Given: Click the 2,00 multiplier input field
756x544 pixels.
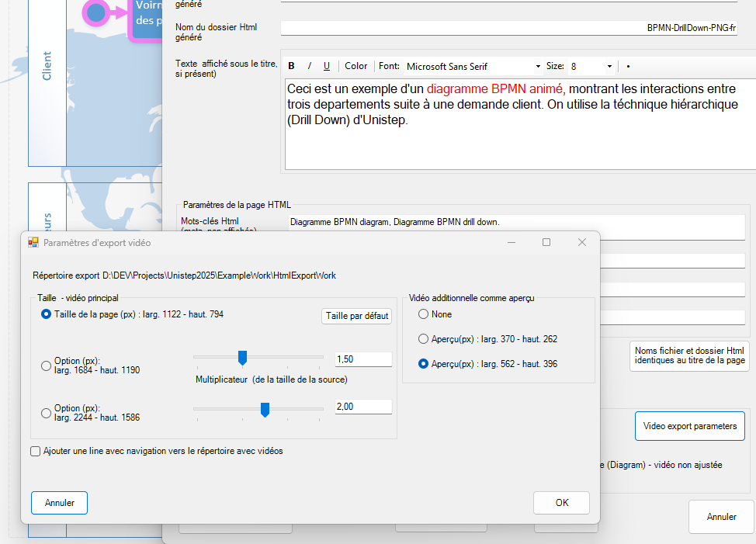Looking at the screenshot, I should (x=362, y=407).
